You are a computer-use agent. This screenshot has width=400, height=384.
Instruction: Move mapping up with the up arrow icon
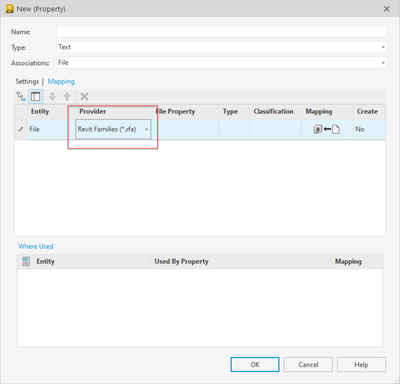pos(67,96)
